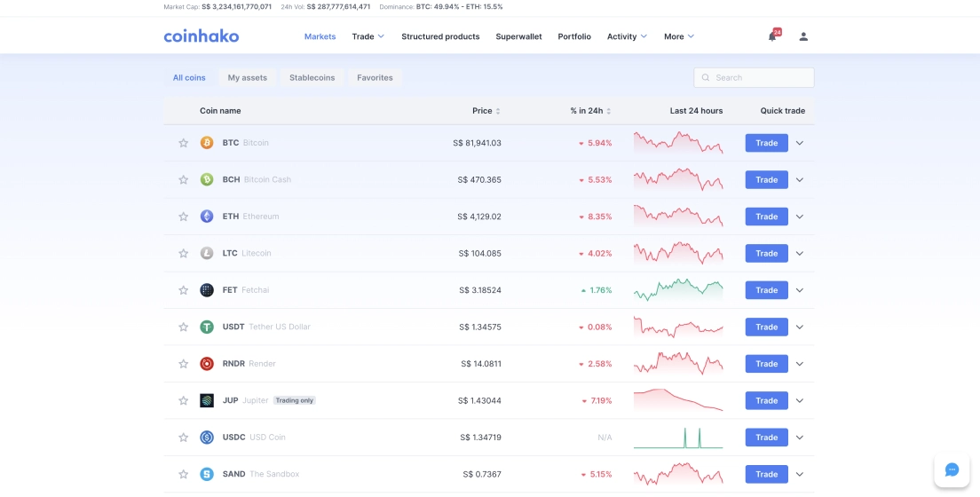Screen dimensions: 980x497
Task: Click the search magnifier icon
Action: tap(706, 77)
